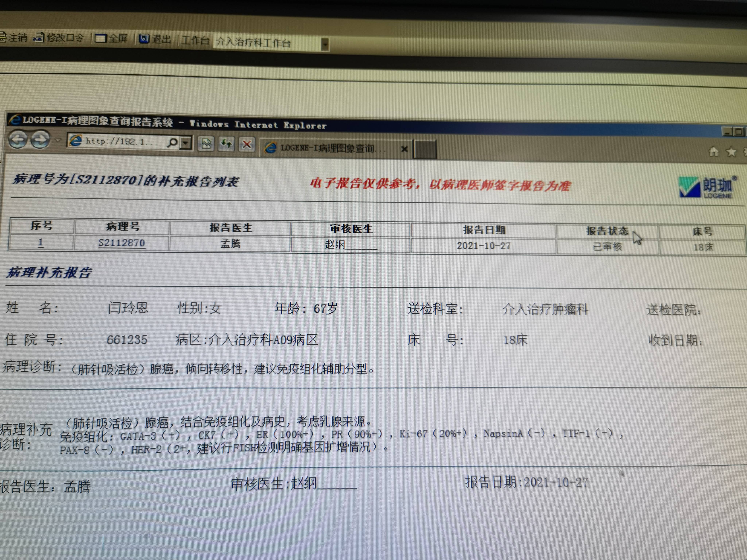Click the 全屏 fullscreen icon
Screen dimensions: 747x560
pos(101,38)
